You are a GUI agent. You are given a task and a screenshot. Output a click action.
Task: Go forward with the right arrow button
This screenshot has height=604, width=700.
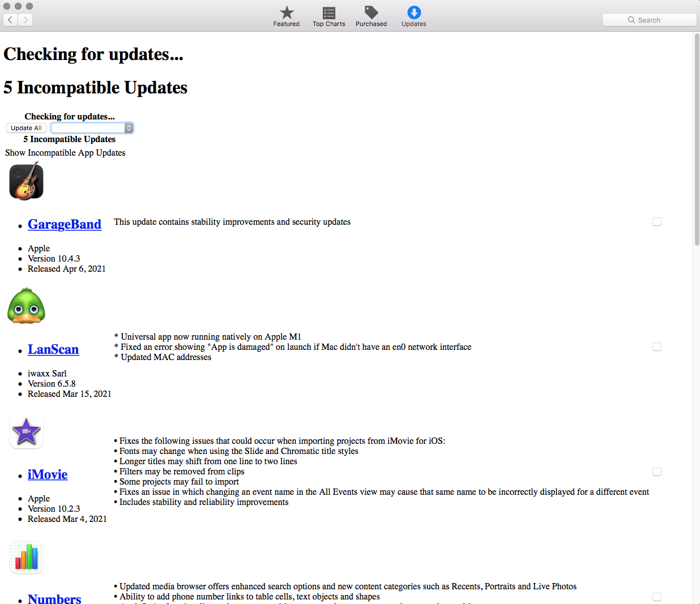point(25,20)
